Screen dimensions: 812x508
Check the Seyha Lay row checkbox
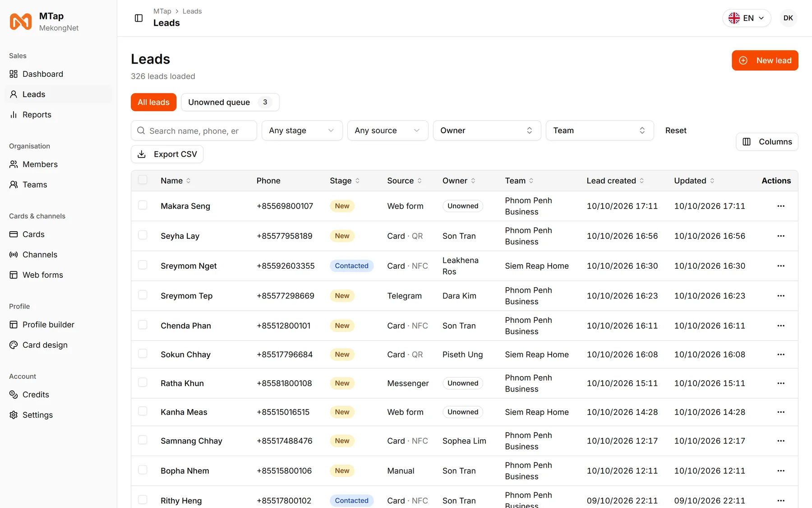pos(143,235)
